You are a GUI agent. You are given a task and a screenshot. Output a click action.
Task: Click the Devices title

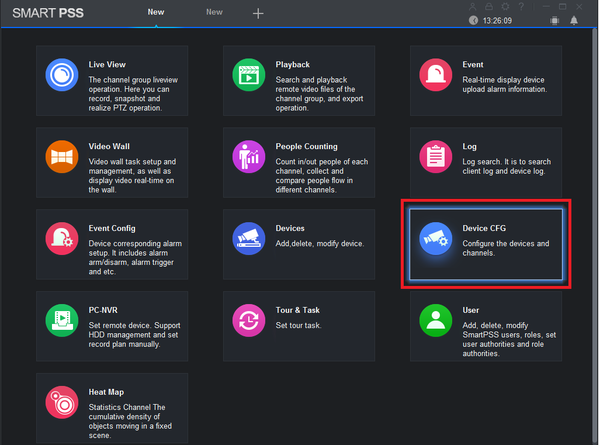290,228
